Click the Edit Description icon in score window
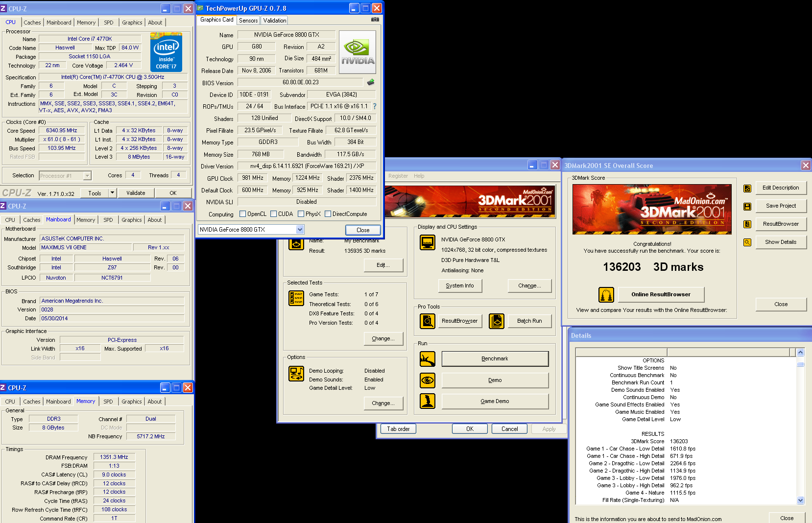 pyautogui.click(x=747, y=188)
